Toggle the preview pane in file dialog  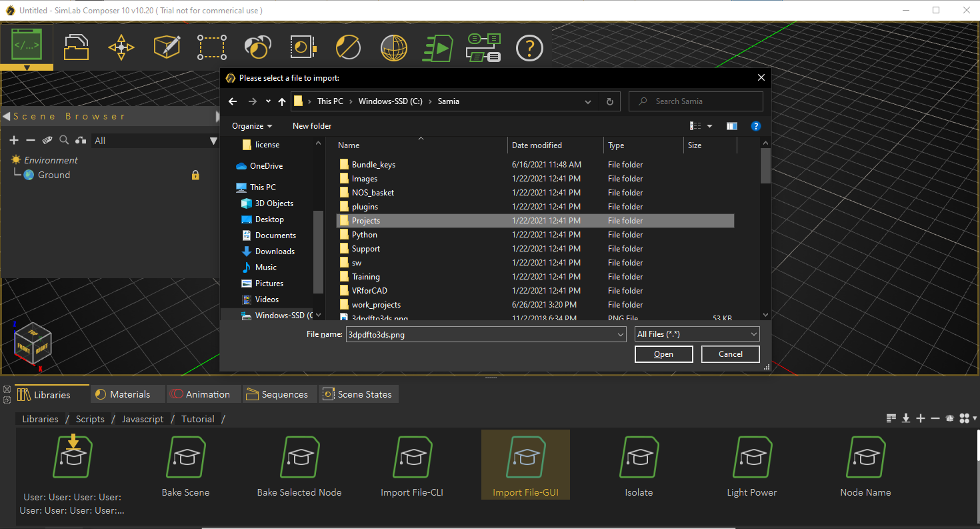tap(732, 126)
